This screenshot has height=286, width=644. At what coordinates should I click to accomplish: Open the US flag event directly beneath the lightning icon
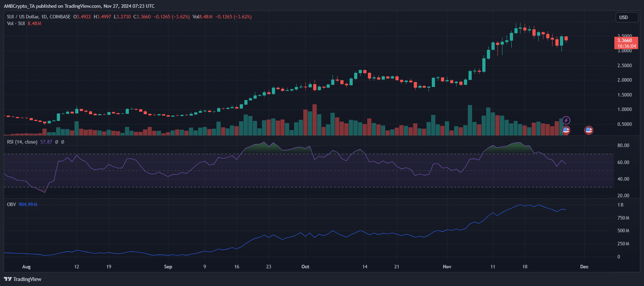click(x=566, y=130)
